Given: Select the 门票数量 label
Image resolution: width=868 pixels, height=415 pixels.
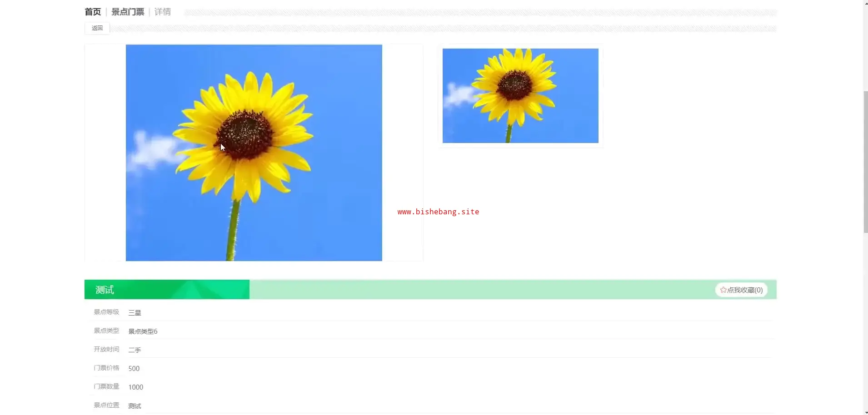Looking at the screenshot, I should [106, 386].
